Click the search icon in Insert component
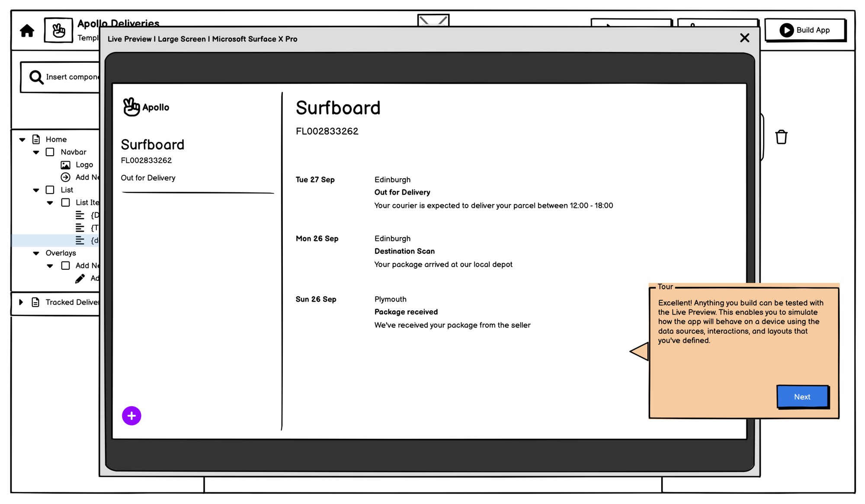The width and height of the screenshot is (865, 504). pos(36,77)
